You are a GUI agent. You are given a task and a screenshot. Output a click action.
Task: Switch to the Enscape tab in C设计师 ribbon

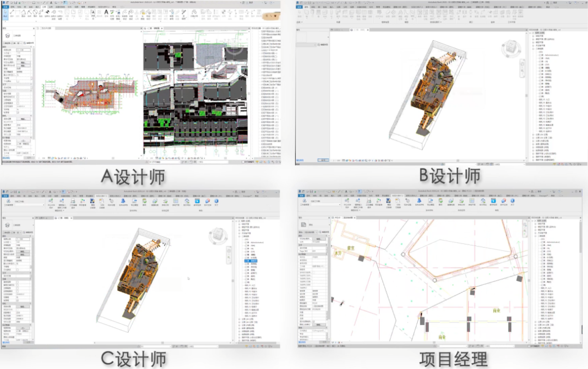coord(247,196)
